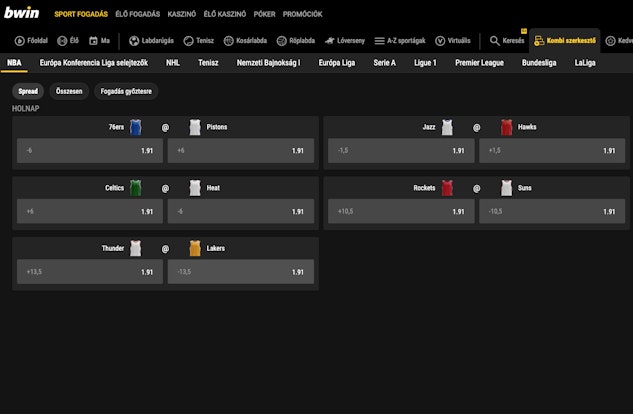
Task: Click the Pistons white jersey icon
Action: (x=195, y=127)
